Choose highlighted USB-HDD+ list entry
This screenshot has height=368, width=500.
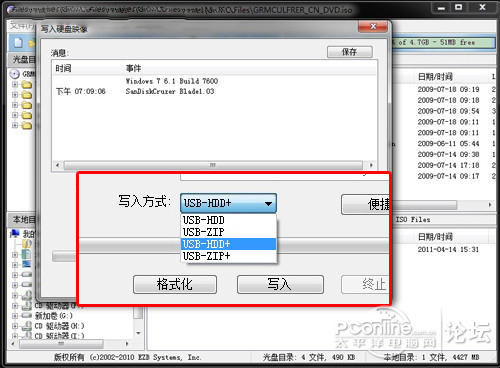pyautogui.click(x=229, y=244)
